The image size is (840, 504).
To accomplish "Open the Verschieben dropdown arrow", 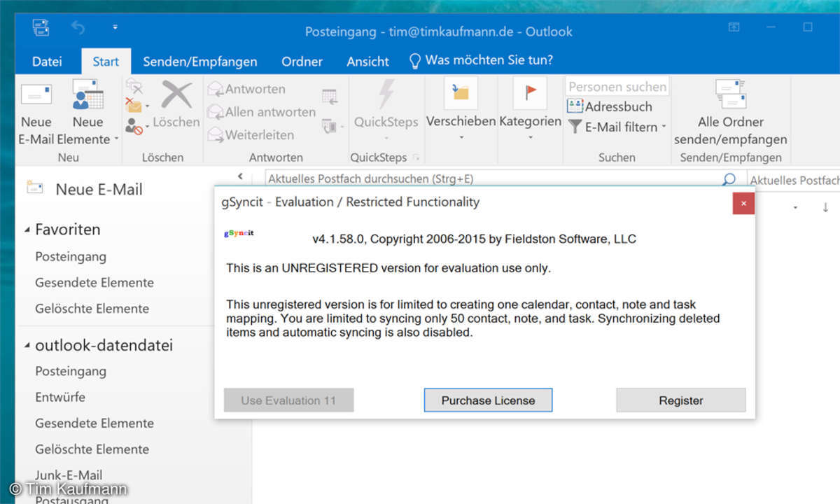I will tap(461, 138).
